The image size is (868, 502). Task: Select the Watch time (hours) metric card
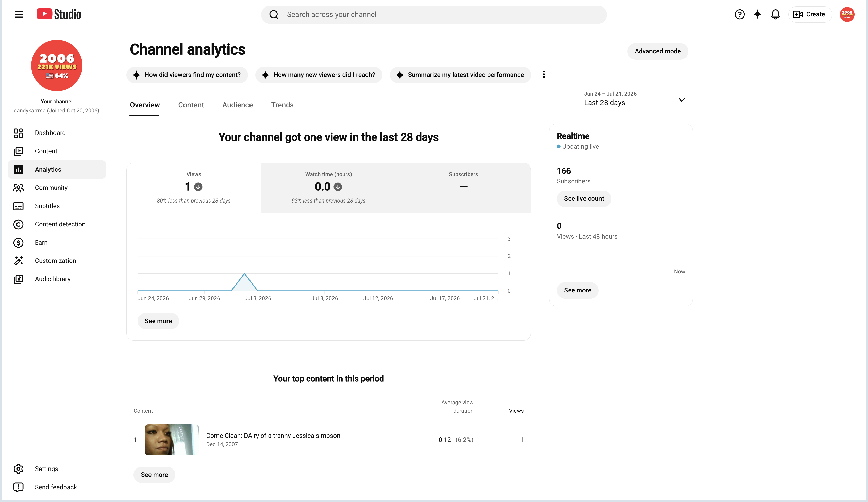point(328,188)
